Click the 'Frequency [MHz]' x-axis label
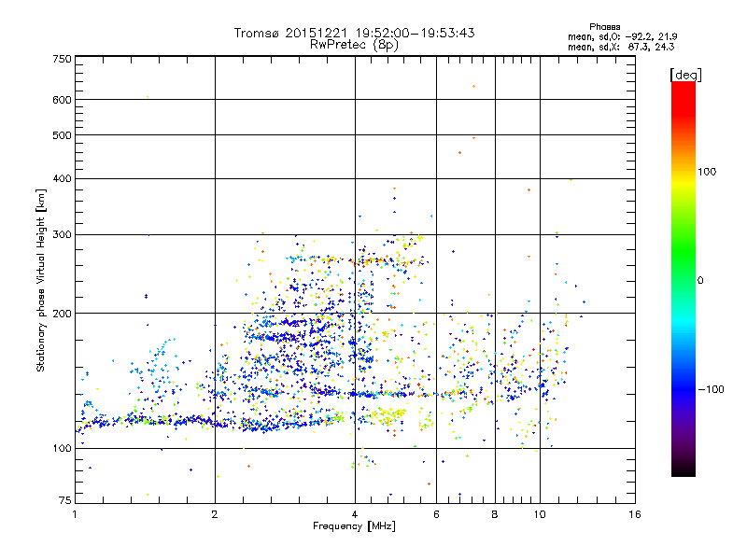 point(354,526)
